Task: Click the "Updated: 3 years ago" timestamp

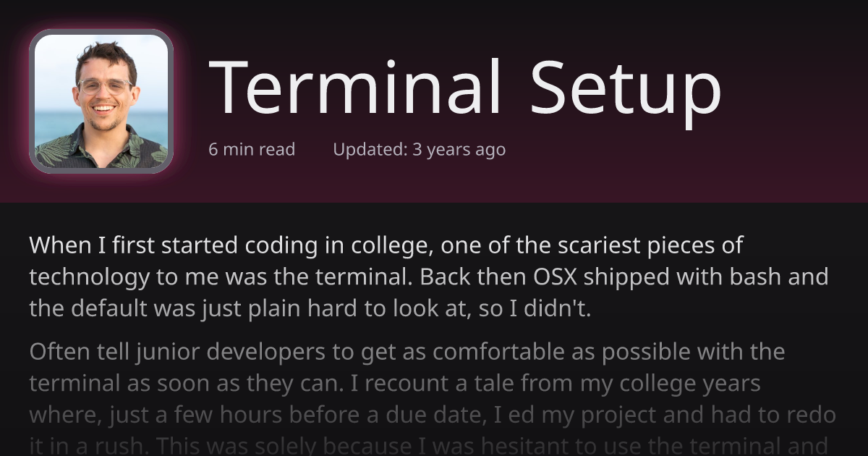Action: [419, 150]
